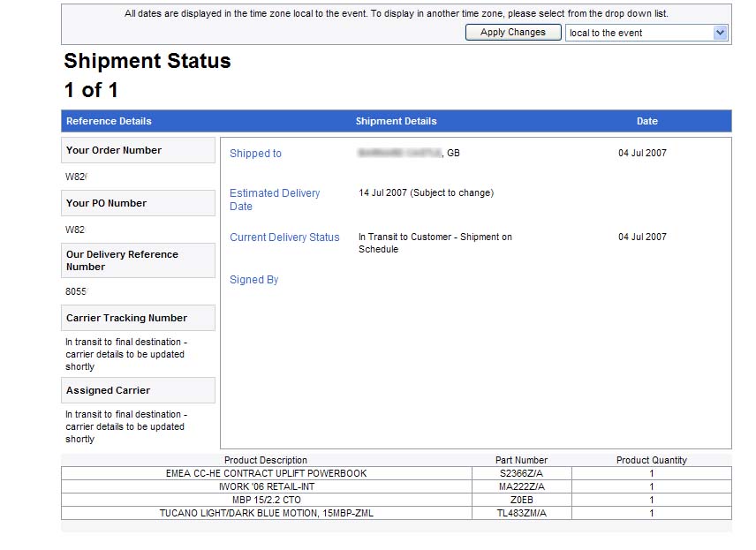Image resolution: width=756 pixels, height=550 pixels.
Task: Click the 'Signed By' label
Action: point(254,280)
